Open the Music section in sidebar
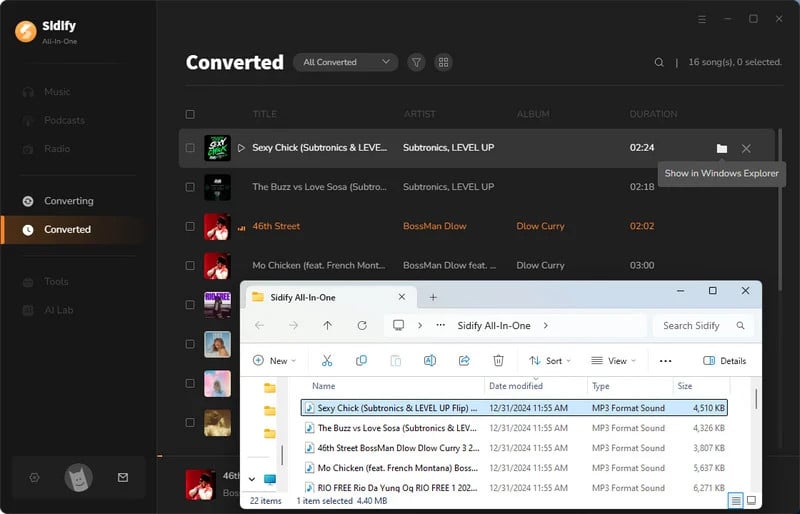Image resolution: width=800 pixels, height=514 pixels. click(57, 92)
